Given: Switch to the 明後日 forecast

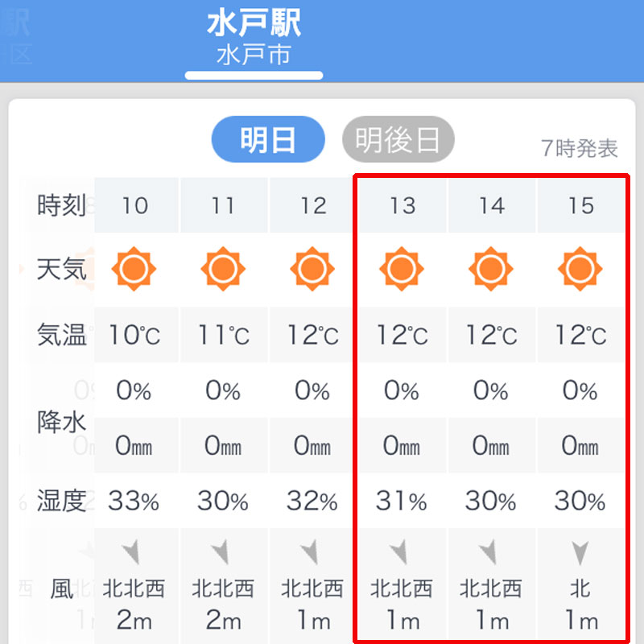Looking at the screenshot, I should click(x=398, y=139).
